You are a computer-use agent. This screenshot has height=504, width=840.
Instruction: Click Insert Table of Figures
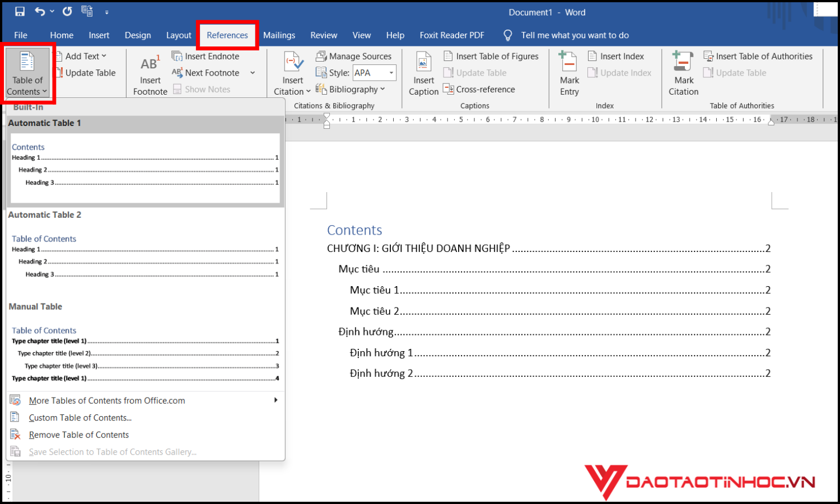pyautogui.click(x=491, y=56)
